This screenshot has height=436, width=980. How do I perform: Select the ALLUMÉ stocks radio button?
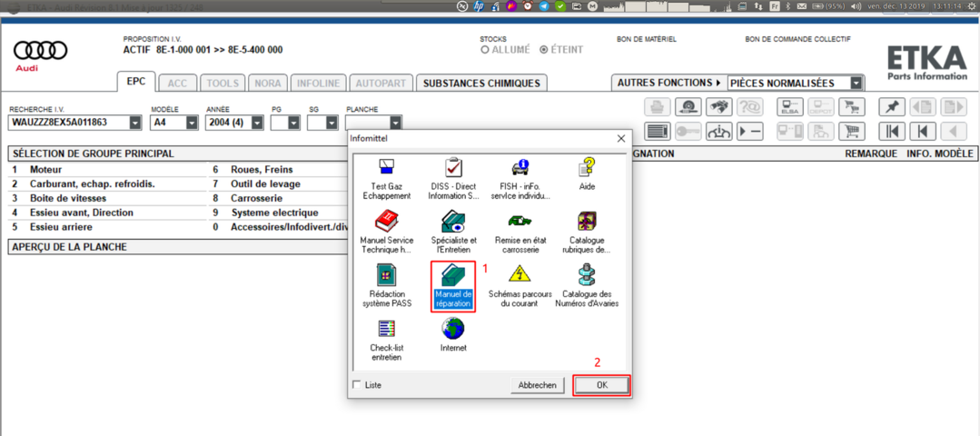(x=484, y=50)
